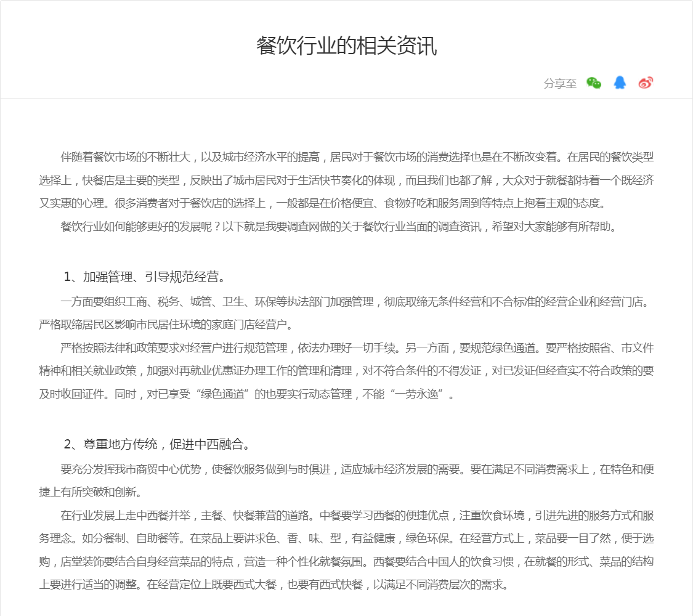The width and height of the screenshot is (693, 616).
Task: Click paragraph starting 在行业发展上走中西餐并举
Action: pos(346,549)
